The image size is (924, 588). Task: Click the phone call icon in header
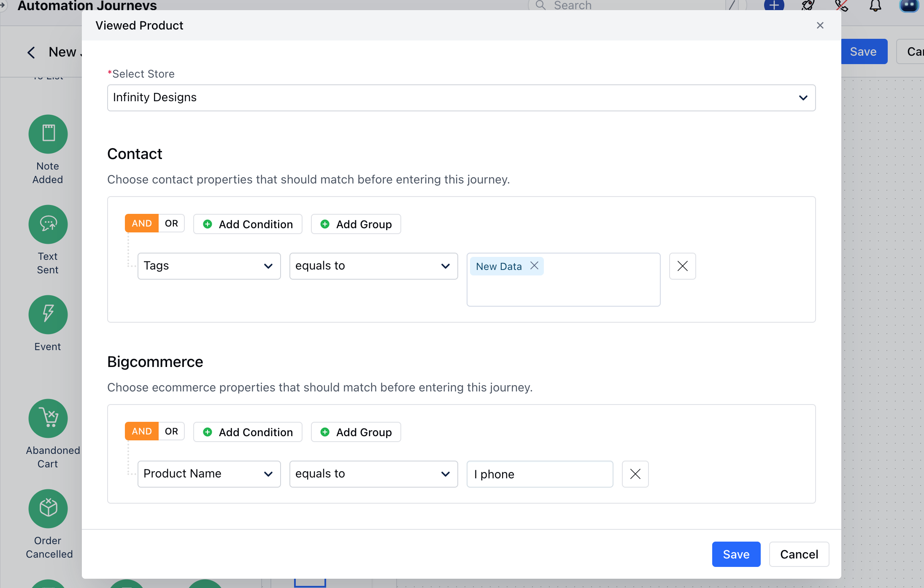pyautogui.click(x=841, y=5)
